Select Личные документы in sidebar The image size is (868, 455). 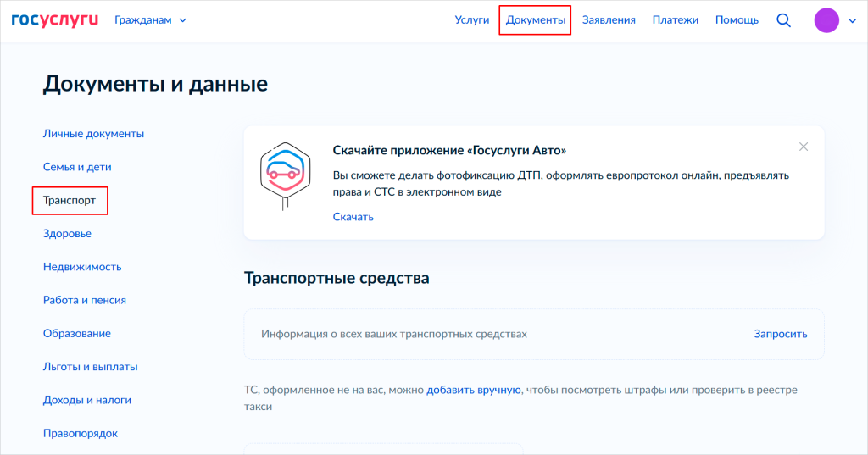tap(93, 134)
